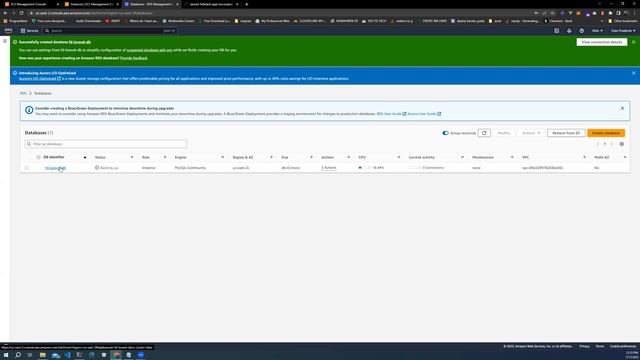The image size is (640, 360).
Task: Open the 3 Actions link in the row
Action: tap(329, 168)
